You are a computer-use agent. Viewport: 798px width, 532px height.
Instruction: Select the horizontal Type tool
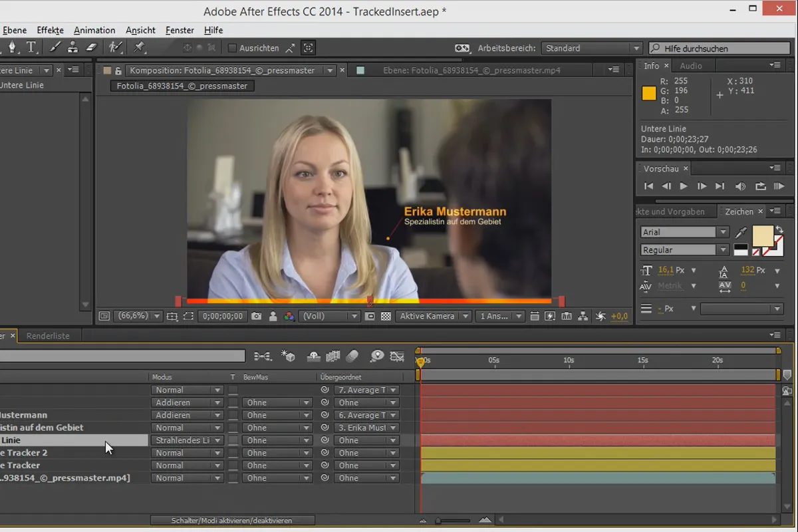31,48
